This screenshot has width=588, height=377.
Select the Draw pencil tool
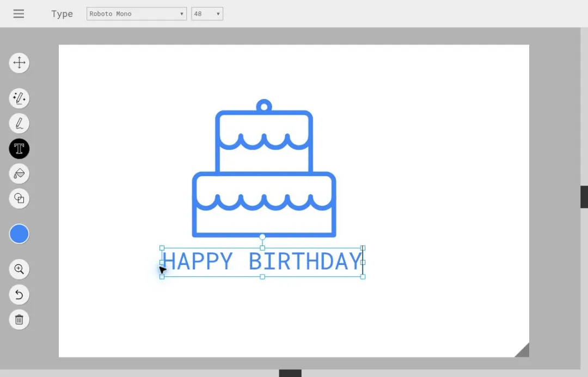(x=19, y=123)
